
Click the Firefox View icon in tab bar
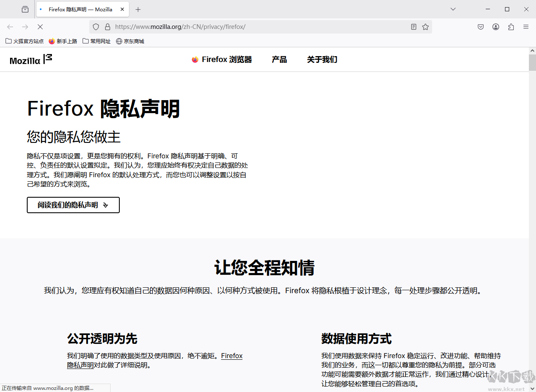pos(25,9)
